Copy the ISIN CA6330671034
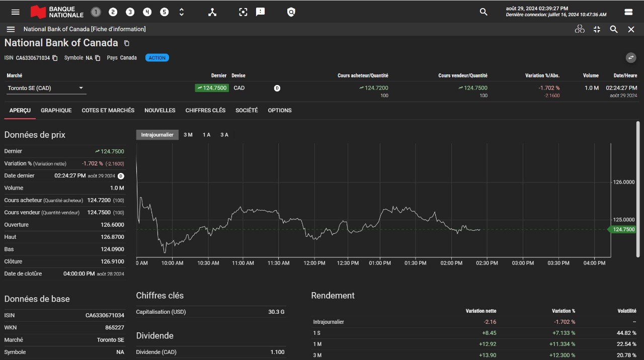This screenshot has width=644, height=360. (x=55, y=58)
